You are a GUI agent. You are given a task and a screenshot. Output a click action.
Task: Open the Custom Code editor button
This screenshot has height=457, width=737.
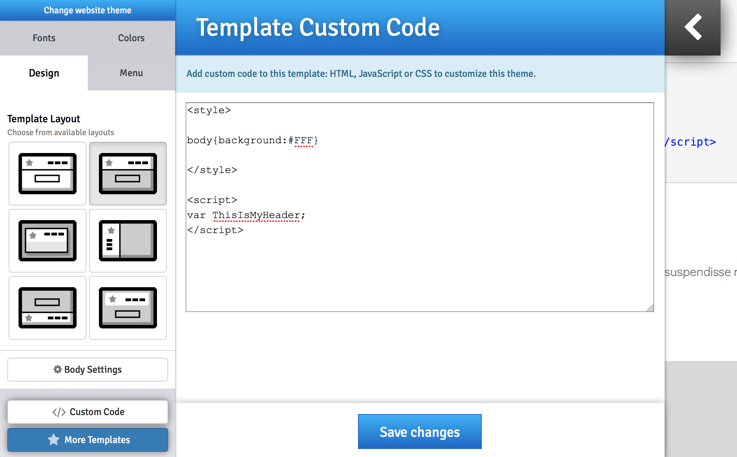pos(87,412)
